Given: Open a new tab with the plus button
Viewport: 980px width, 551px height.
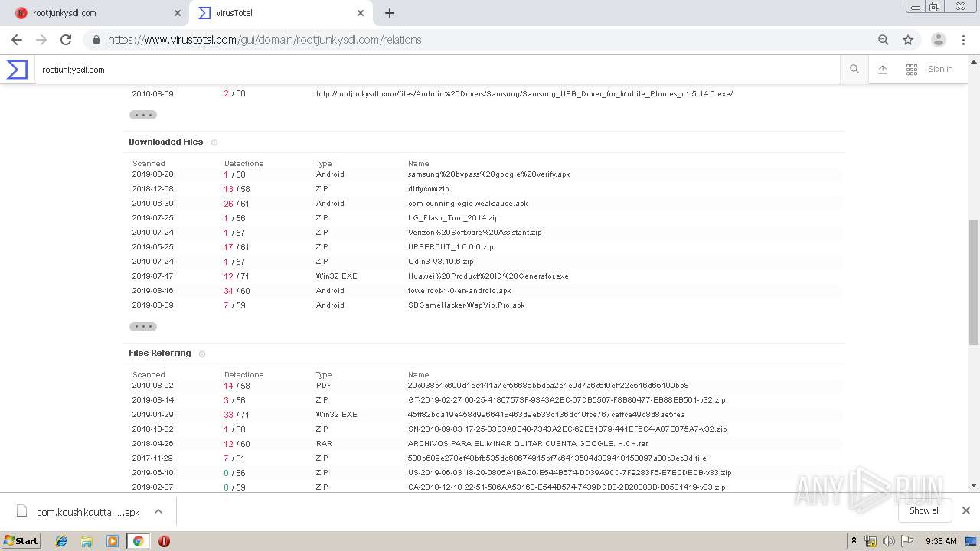Looking at the screenshot, I should tap(390, 13).
